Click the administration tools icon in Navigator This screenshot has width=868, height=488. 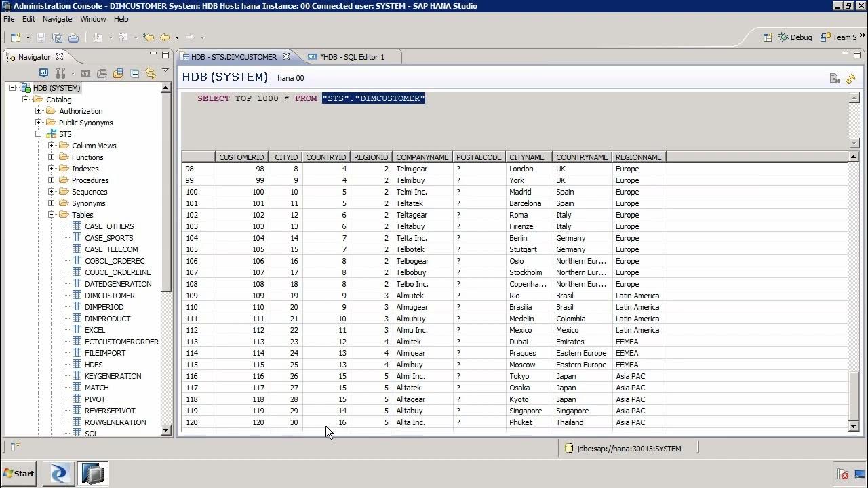coord(60,73)
